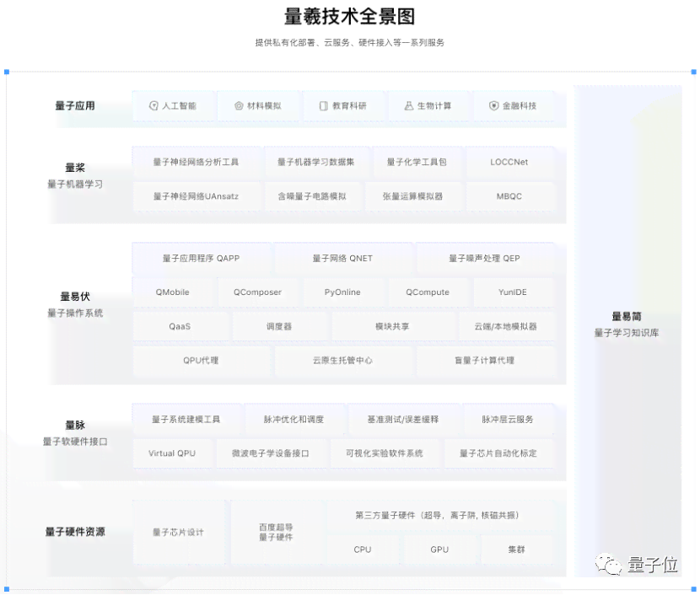Open the Virtual QPU box

coord(172,453)
